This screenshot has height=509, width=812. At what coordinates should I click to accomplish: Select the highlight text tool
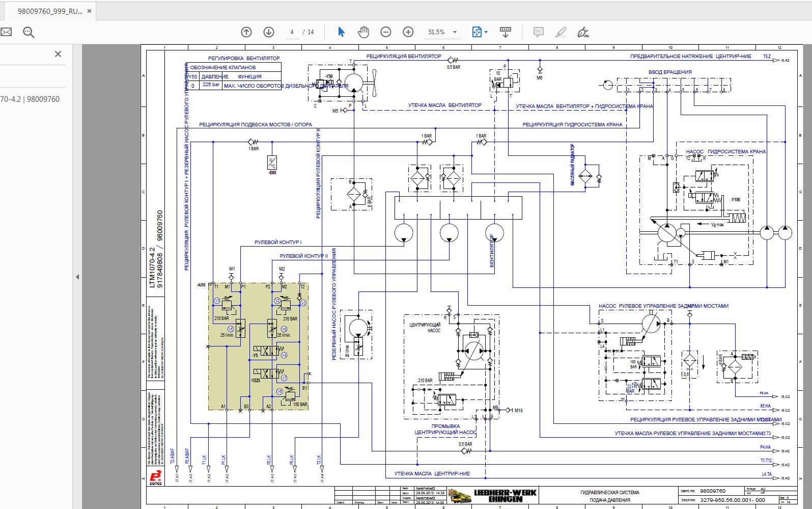(561, 32)
